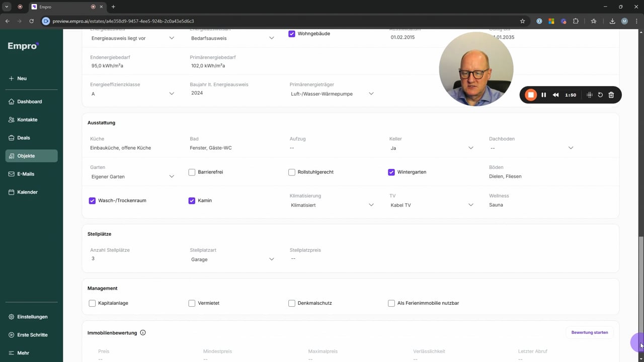Viewport: 644px width, 362px height.
Task: Open Deals in the sidebar
Action: 31,138
